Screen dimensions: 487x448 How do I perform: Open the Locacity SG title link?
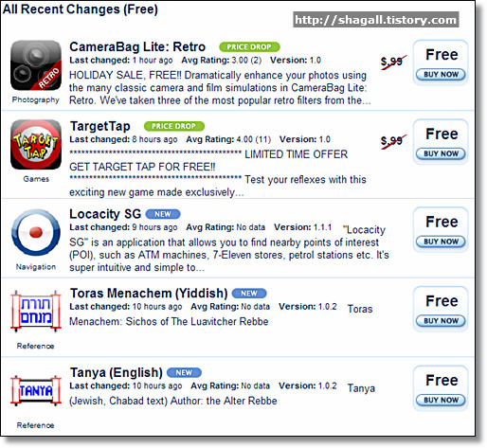tap(105, 214)
